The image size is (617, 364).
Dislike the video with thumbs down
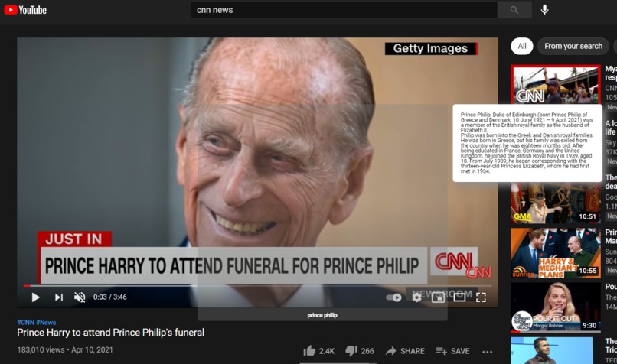tap(359, 351)
